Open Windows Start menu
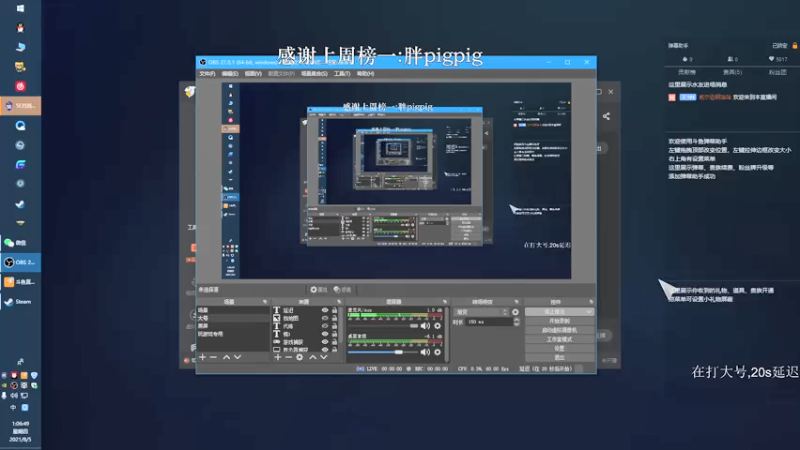The image size is (800, 450). (20, 8)
